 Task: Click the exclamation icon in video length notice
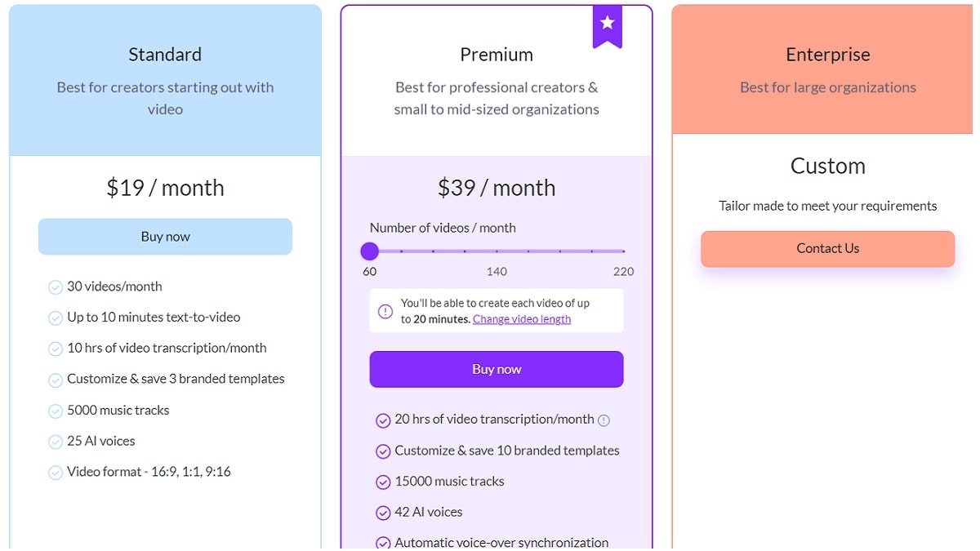[385, 311]
